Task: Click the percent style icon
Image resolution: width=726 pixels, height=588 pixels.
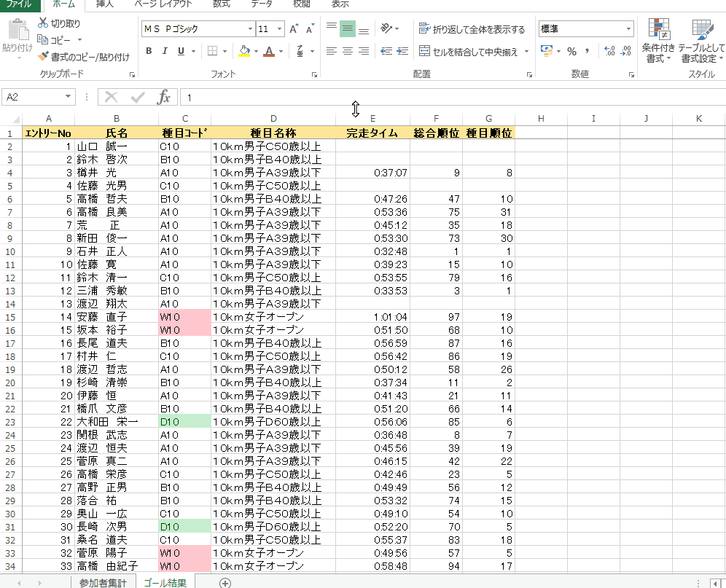Action: click(572, 51)
